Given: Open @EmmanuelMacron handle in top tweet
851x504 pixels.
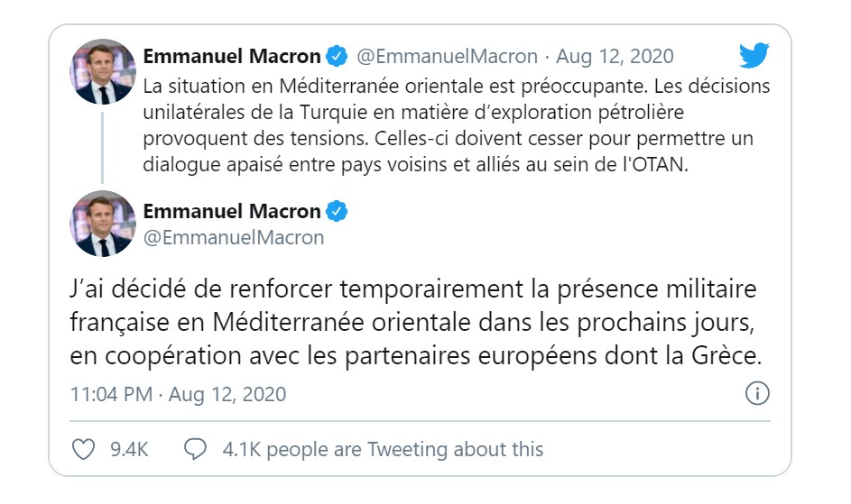Looking at the screenshot, I should (x=447, y=56).
